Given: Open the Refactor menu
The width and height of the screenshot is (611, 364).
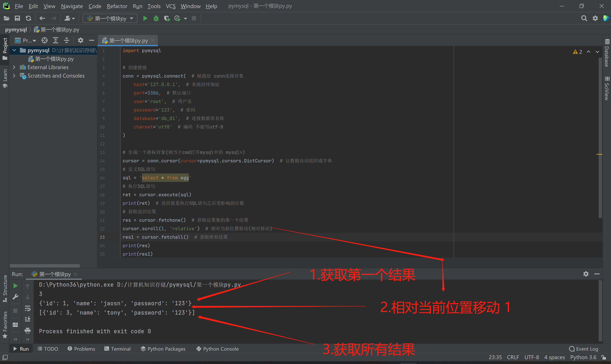Looking at the screenshot, I should point(117,6).
